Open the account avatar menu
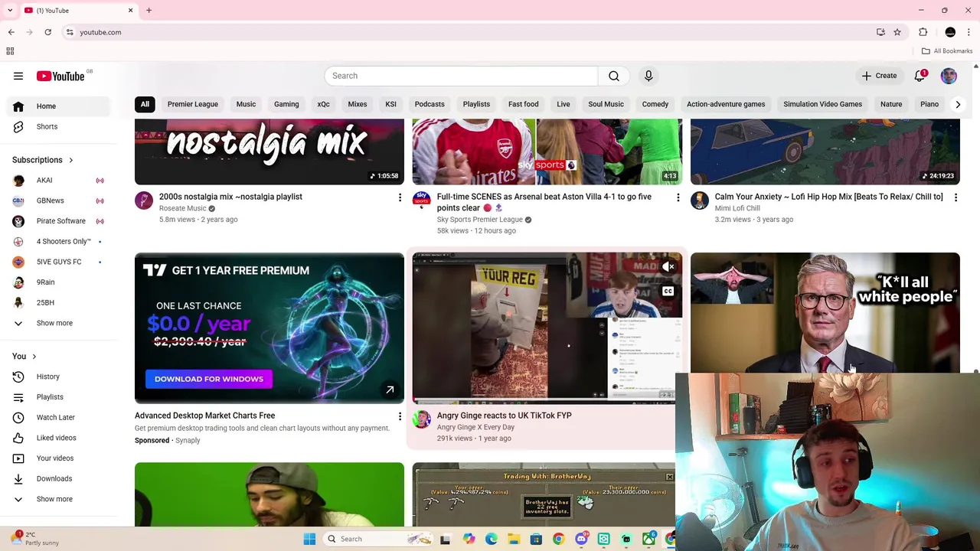The width and height of the screenshot is (980, 551). tap(949, 76)
